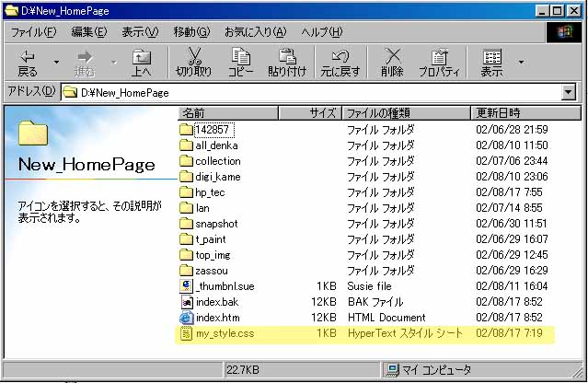588x383 pixels.
Task: Expand the address bar dropdown list
Action: click(x=569, y=92)
